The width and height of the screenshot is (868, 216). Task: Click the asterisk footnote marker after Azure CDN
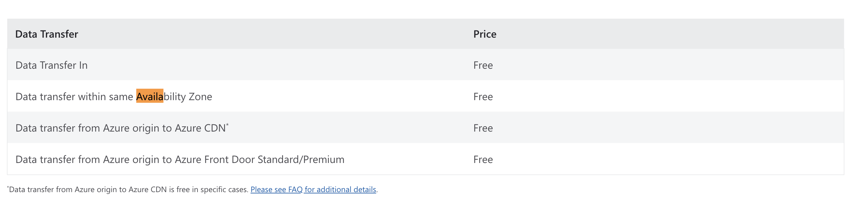[227, 125]
